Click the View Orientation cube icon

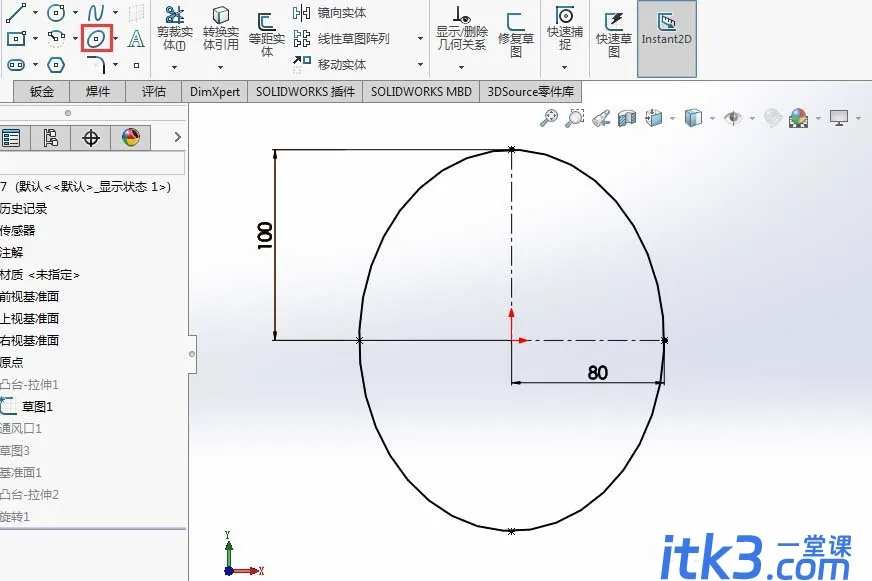click(654, 118)
